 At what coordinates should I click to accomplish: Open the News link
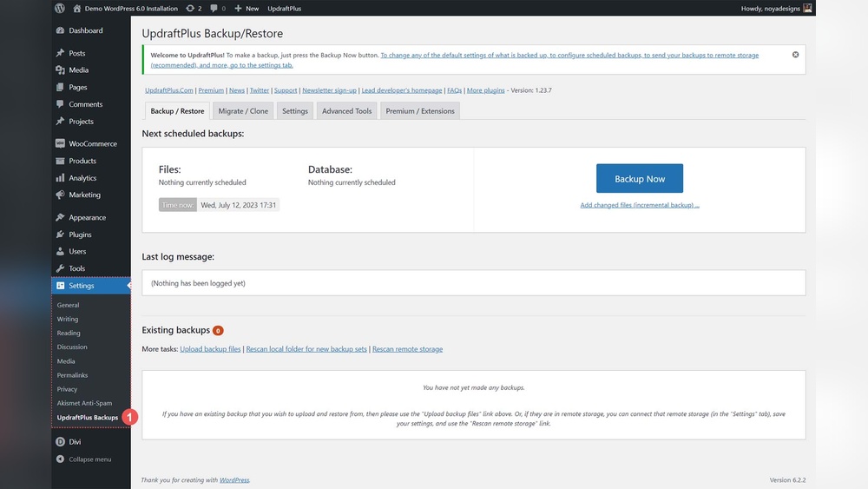point(237,90)
